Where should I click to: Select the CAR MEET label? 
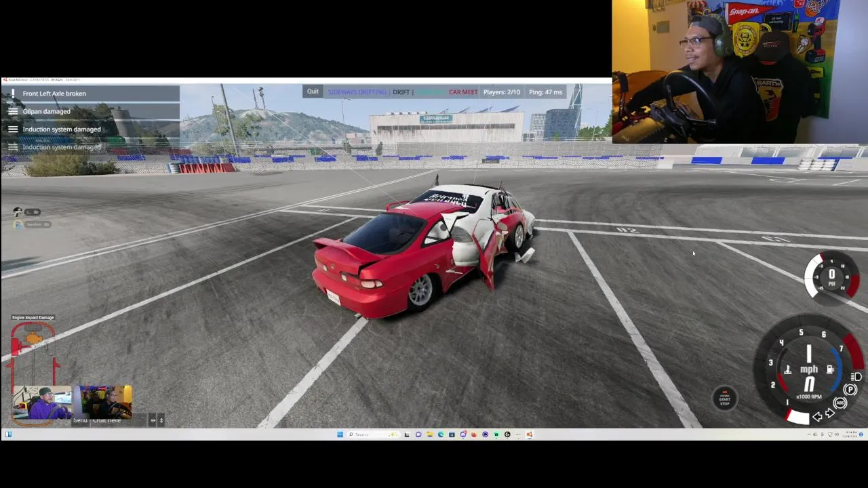pos(463,92)
